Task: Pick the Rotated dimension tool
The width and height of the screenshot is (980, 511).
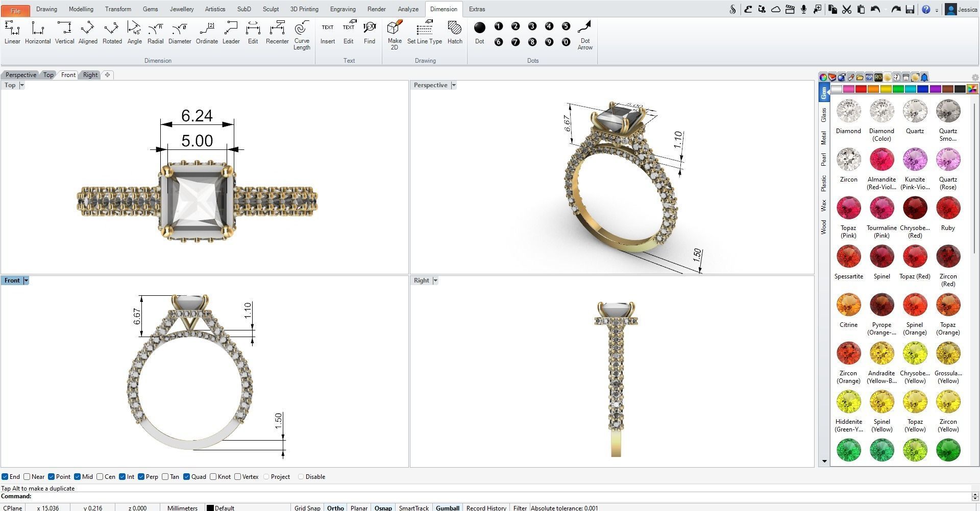Action: [112, 33]
